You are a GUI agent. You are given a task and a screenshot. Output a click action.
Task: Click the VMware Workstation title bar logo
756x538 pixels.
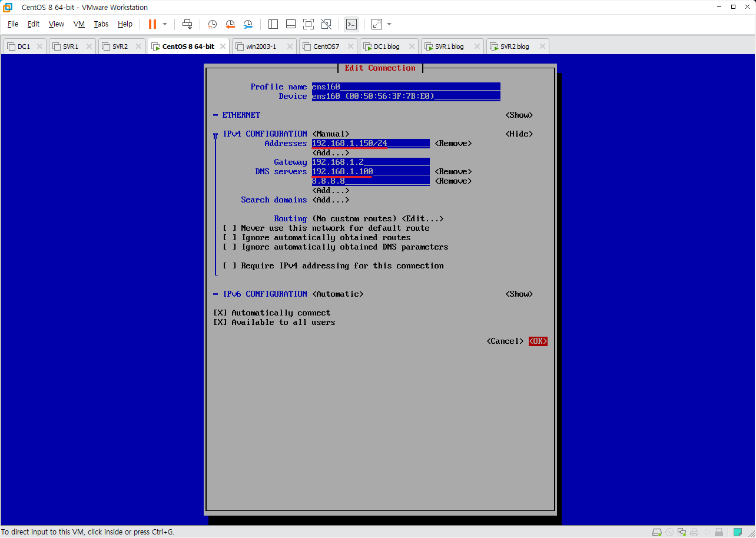click(x=8, y=7)
